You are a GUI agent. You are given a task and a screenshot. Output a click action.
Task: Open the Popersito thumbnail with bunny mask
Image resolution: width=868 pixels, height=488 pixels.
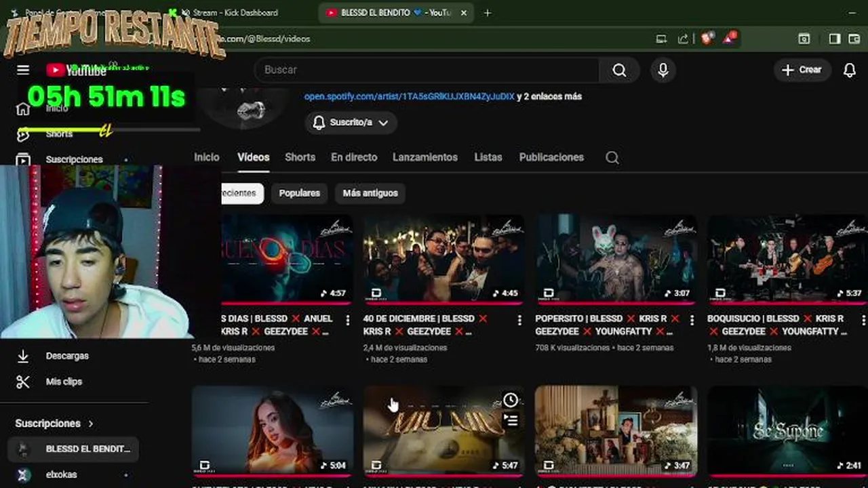616,259
